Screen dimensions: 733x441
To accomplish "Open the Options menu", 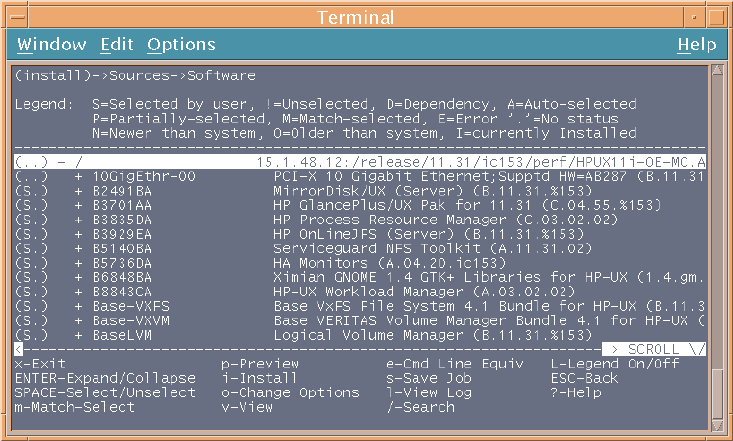I will point(181,44).
